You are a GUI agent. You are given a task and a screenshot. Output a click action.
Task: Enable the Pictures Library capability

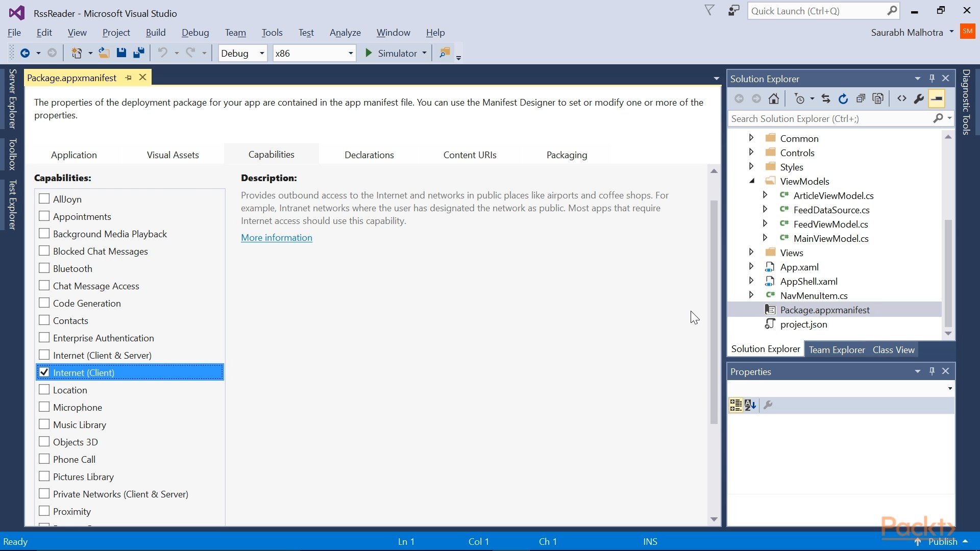tap(44, 476)
